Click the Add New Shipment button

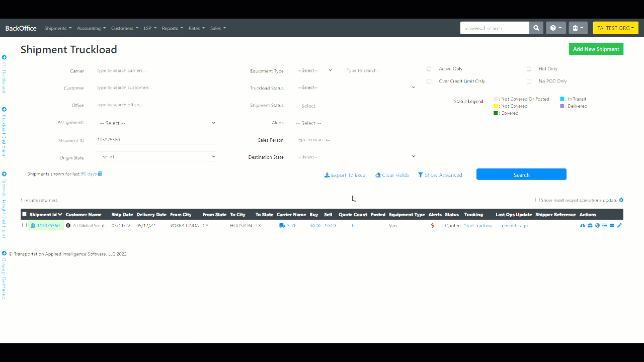click(x=596, y=49)
